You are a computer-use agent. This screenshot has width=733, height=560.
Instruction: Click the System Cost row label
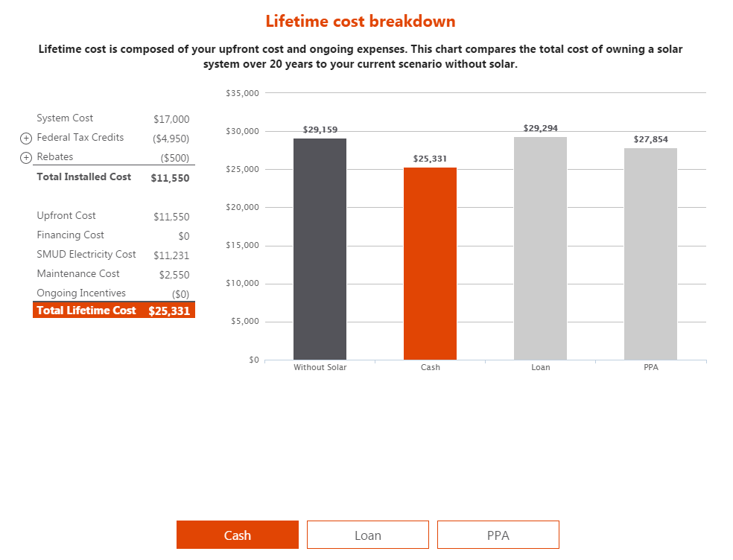65,118
